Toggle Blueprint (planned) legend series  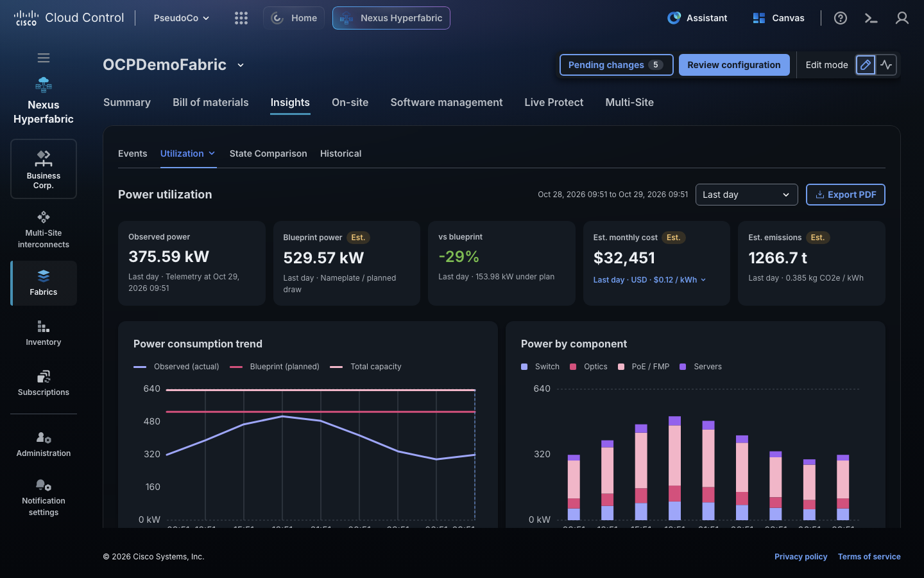(275, 367)
